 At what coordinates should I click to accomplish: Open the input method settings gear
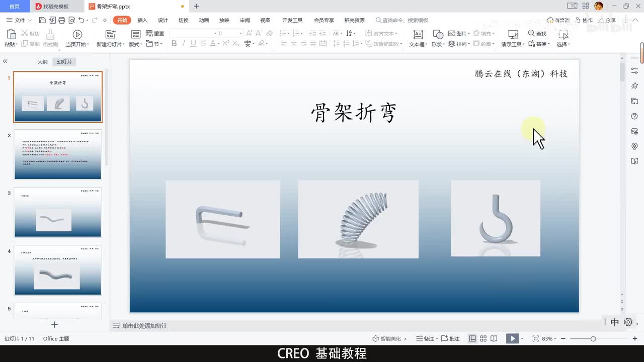628,322
